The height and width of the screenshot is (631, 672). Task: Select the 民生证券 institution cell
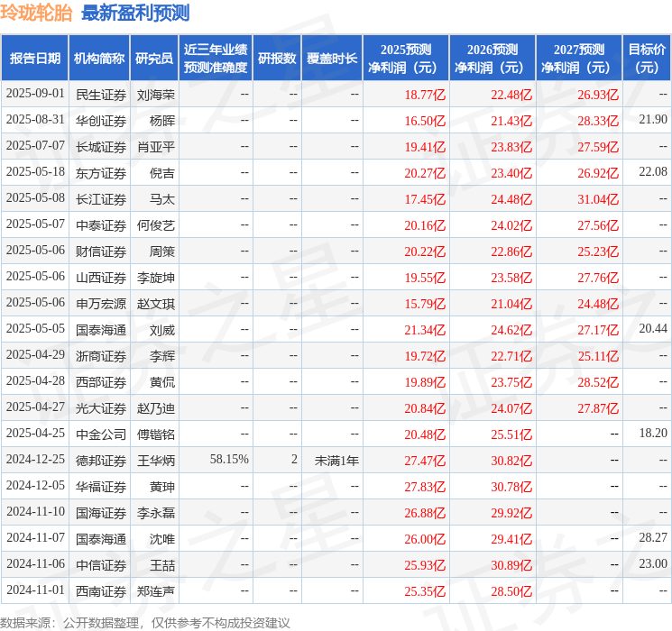pos(101,95)
